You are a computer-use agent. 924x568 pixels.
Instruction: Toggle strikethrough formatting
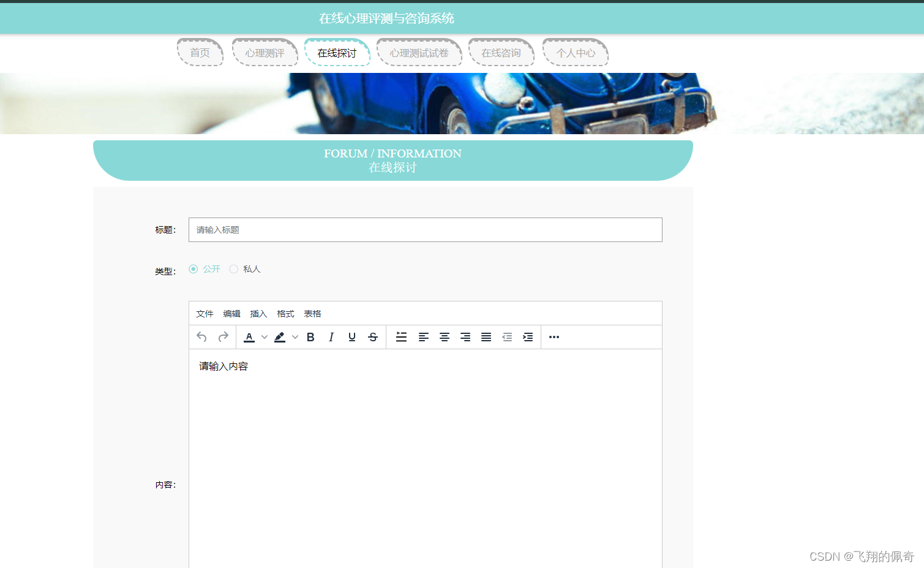point(373,337)
